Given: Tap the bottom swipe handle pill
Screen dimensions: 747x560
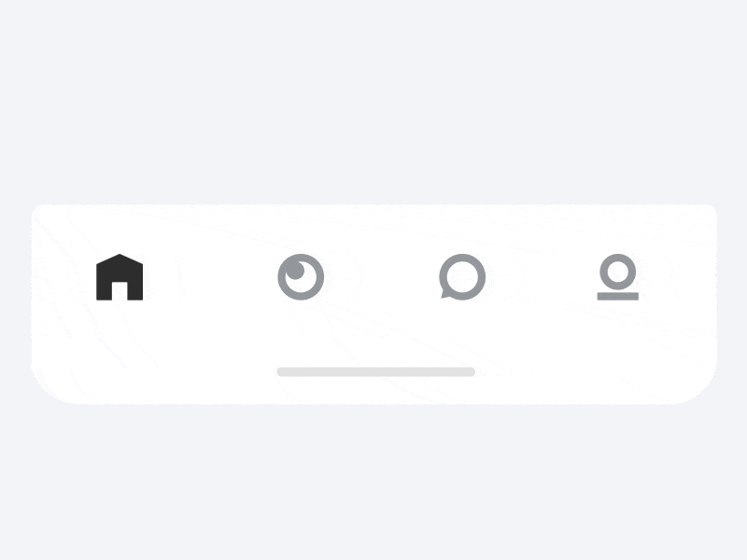Looking at the screenshot, I should click(x=376, y=371).
